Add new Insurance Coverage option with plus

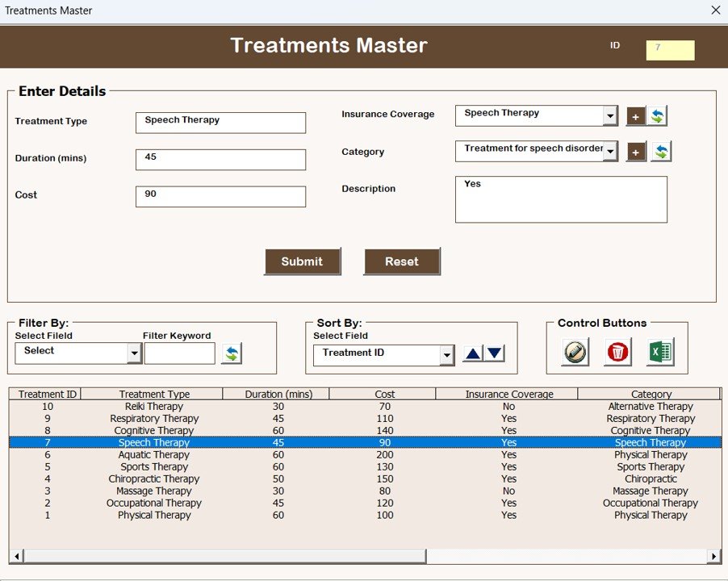pyautogui.click(x=636, y=116)
